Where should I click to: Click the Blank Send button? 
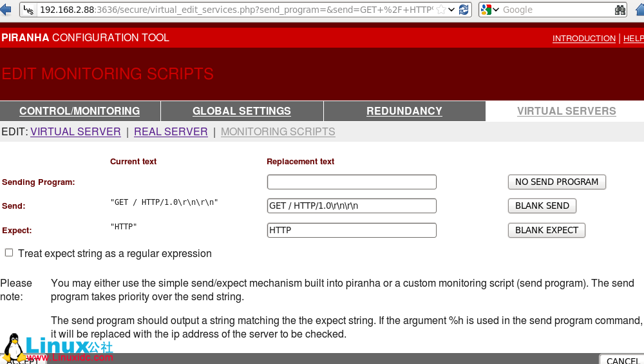[542, 206]
